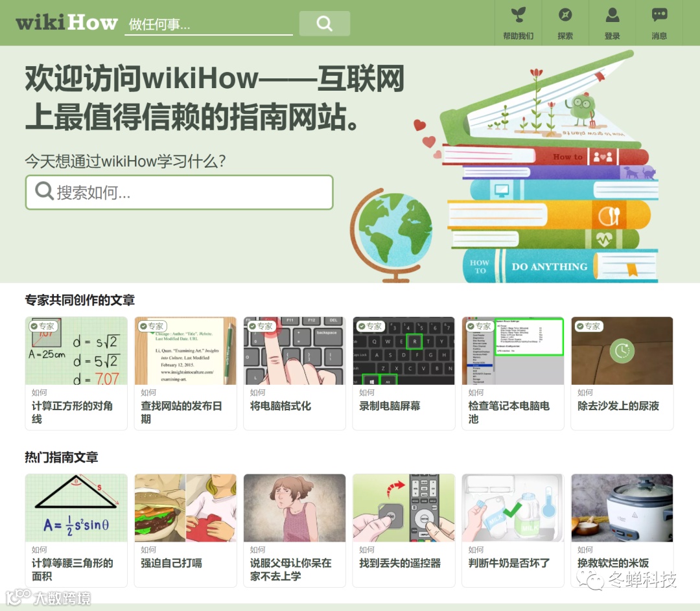The width and height of the screenshot is (700, 611).
Task: Click the header search magnifier button
Action: 325,23
